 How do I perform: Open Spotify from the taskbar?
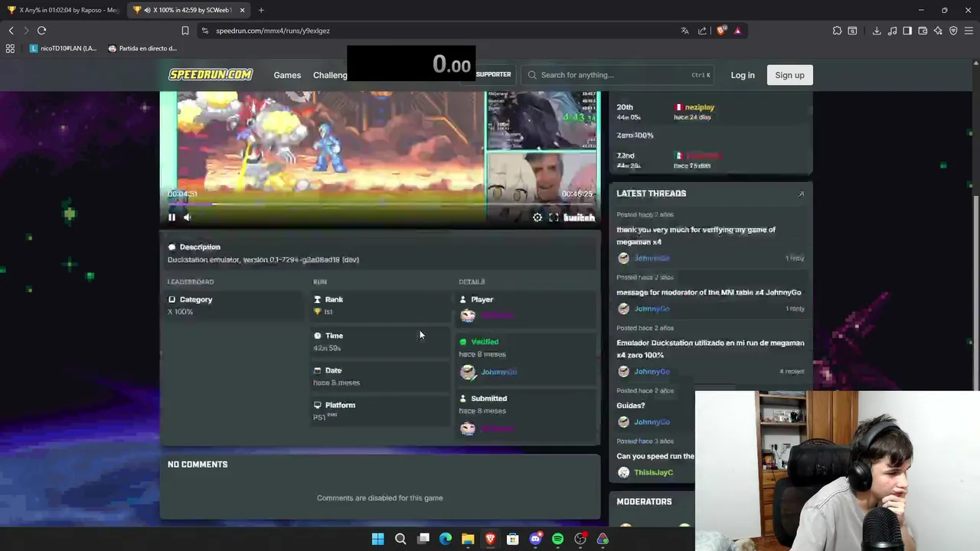tap(557, 539)
